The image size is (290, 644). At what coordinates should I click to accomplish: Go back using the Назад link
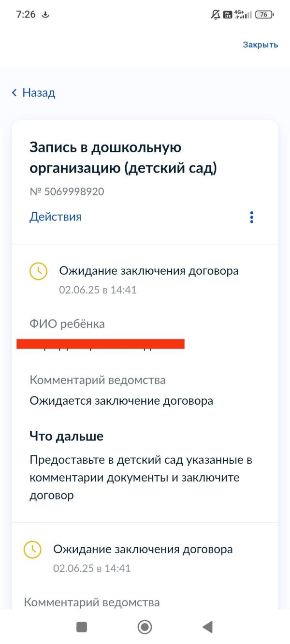tap(39, 93)
